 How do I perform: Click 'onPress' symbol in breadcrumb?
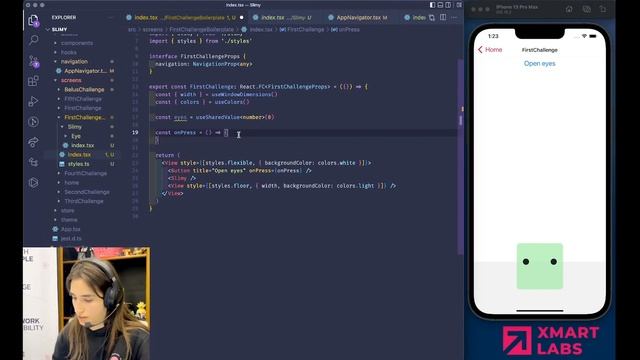349,29
